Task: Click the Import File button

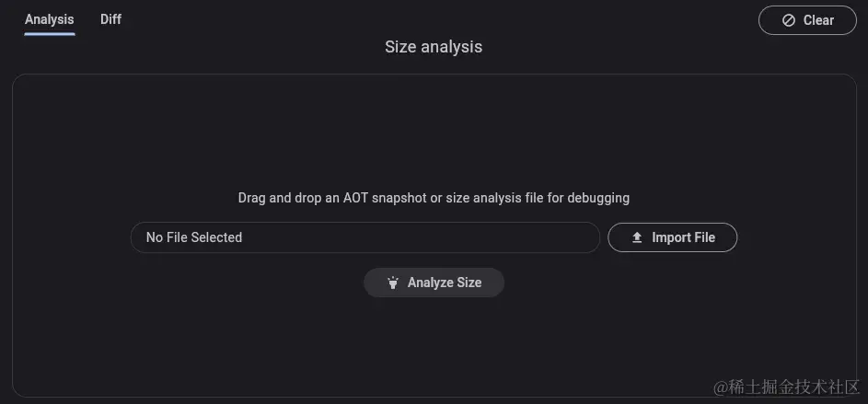Action: (x=673, y=237)
